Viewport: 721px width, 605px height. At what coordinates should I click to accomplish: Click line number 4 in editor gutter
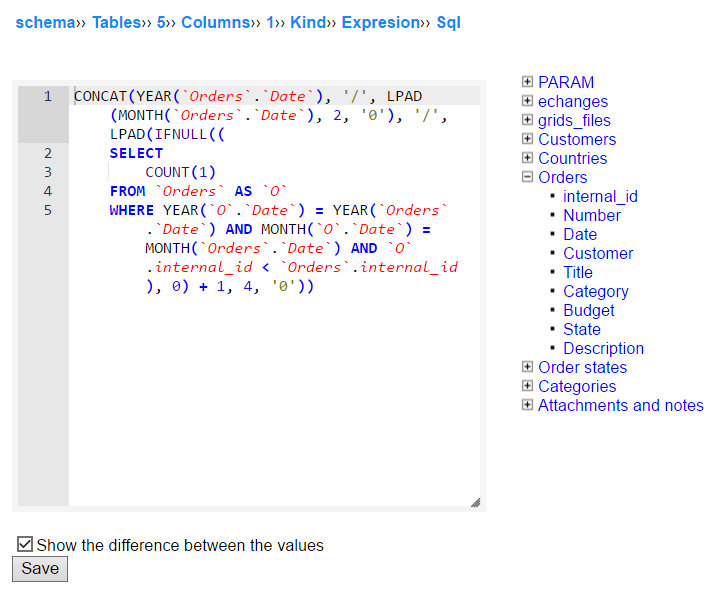click(48, 191)
